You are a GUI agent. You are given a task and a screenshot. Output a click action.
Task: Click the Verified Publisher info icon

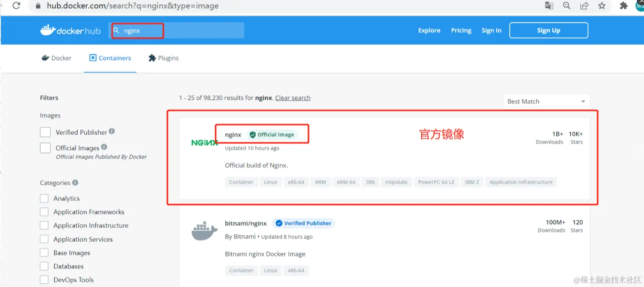[112, 131]
